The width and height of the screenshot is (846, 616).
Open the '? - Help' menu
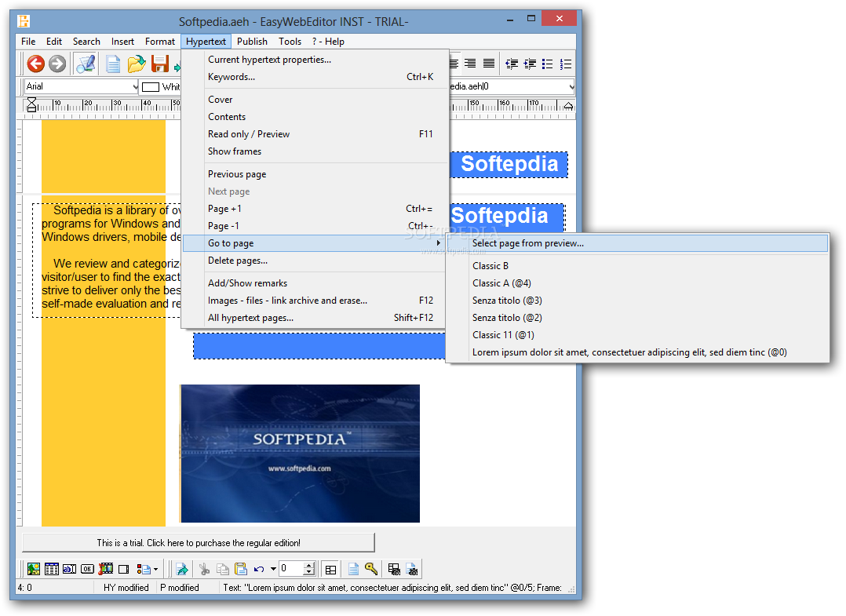click(x=328, y=42)
